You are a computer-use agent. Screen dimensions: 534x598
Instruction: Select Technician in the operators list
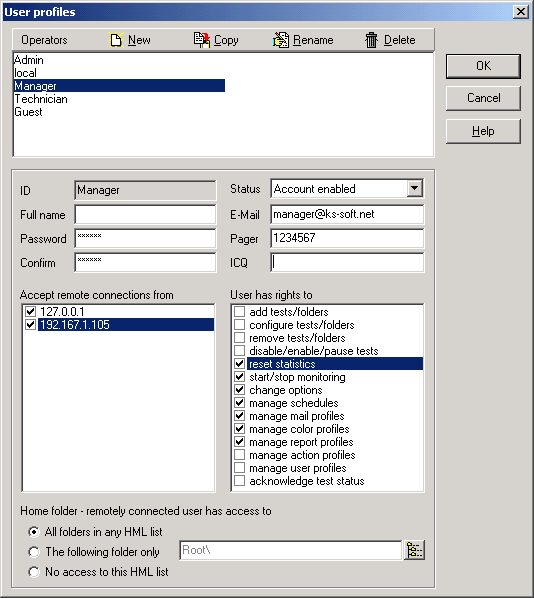41,99
